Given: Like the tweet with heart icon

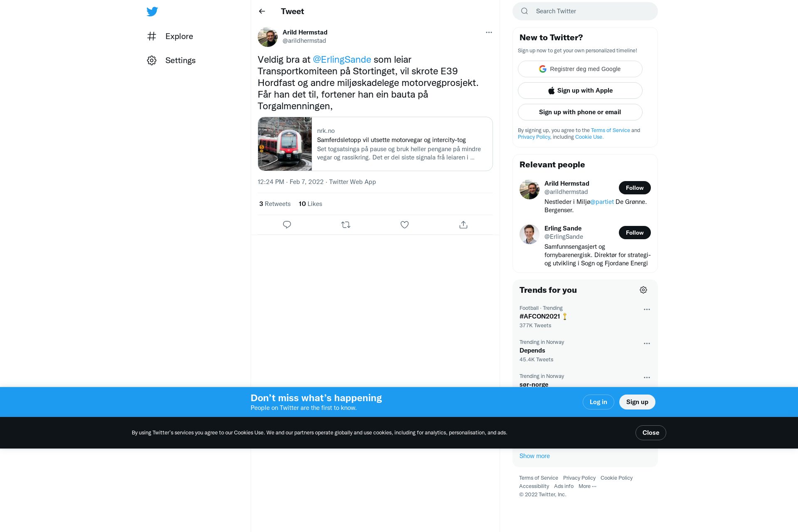Looking at the screenshot, I should pyautogui.click(x=404, y=225).
